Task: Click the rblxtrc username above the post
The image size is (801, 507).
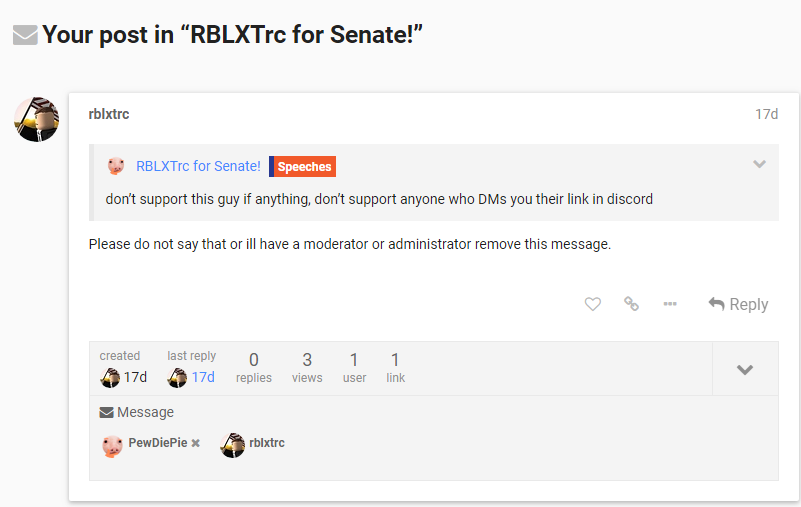Action: [109, 114]
